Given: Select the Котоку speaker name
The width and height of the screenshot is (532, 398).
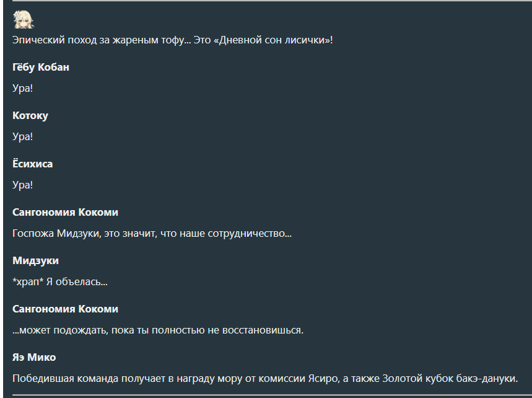Looking at the screenshot, I should [30, 115].
